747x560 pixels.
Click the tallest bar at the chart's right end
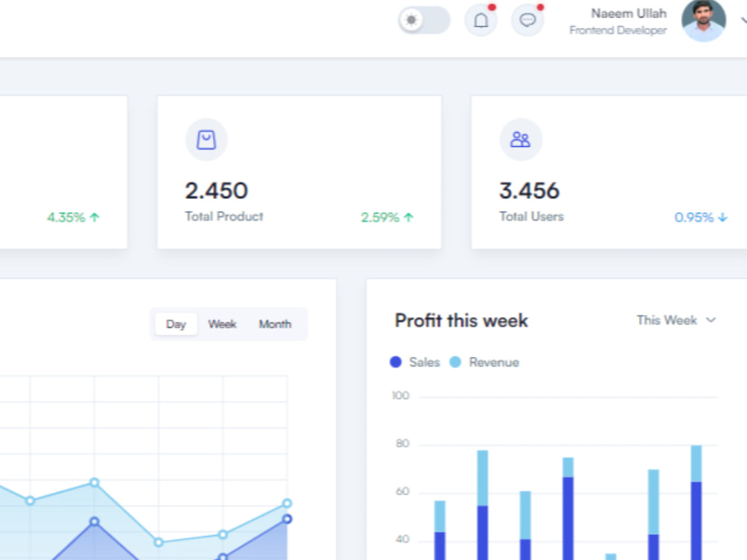click(696, 503)
